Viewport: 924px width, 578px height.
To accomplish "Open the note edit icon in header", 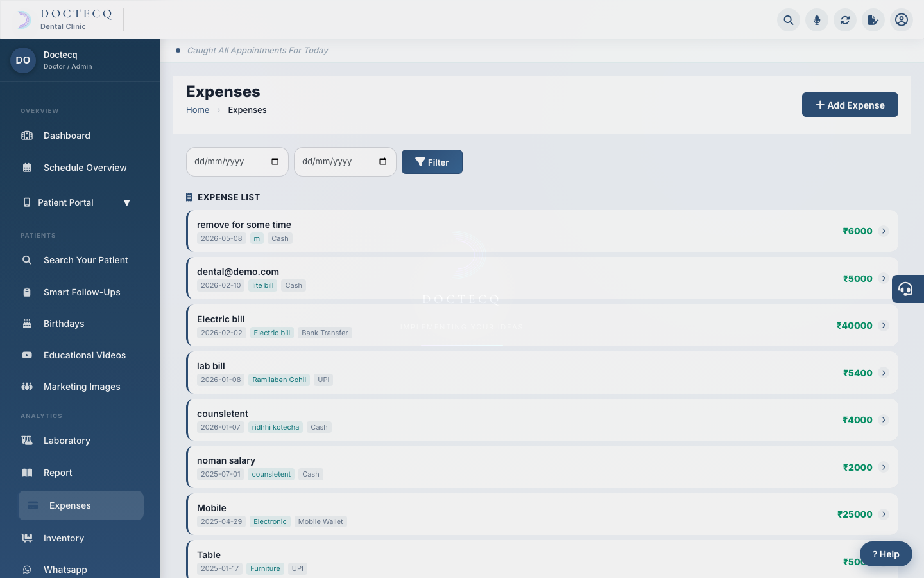I will click(x=873, y=20).
